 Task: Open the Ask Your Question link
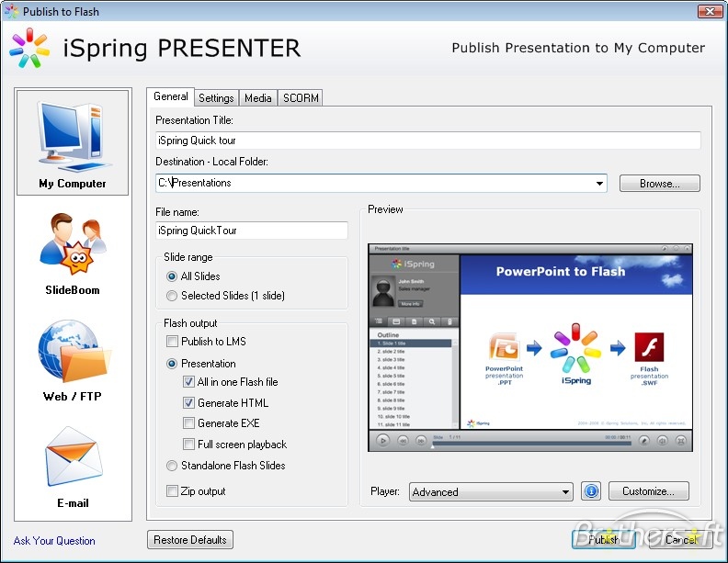coord(54,541)
